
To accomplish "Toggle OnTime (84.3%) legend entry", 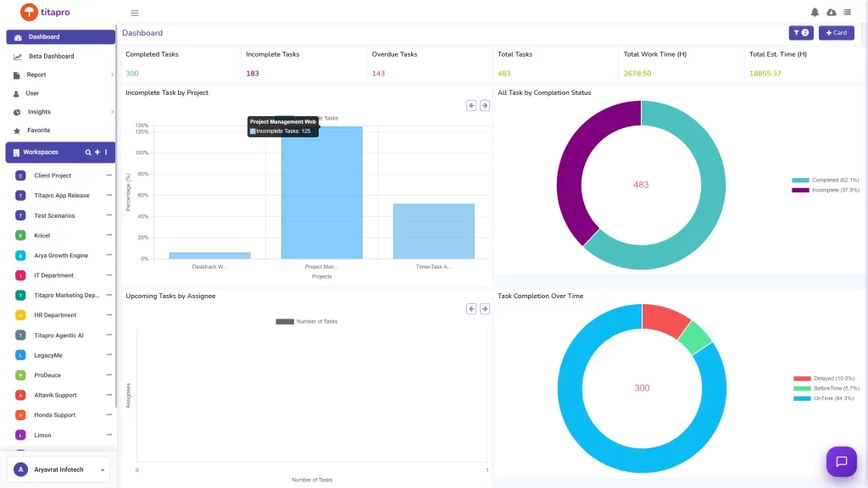I will [824, 398].
